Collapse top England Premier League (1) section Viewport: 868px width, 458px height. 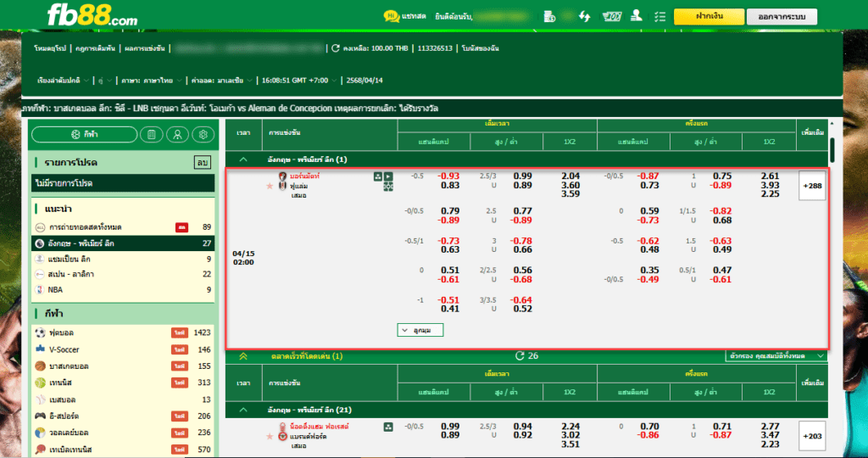pos(243,159)
